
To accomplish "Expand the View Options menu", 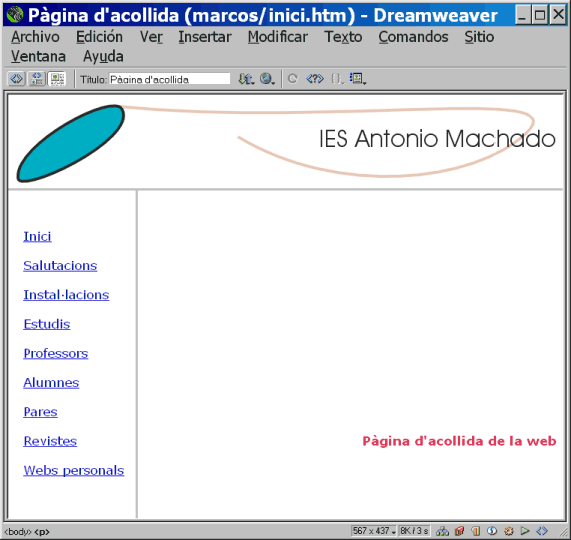I will click(x=358, y=79).
